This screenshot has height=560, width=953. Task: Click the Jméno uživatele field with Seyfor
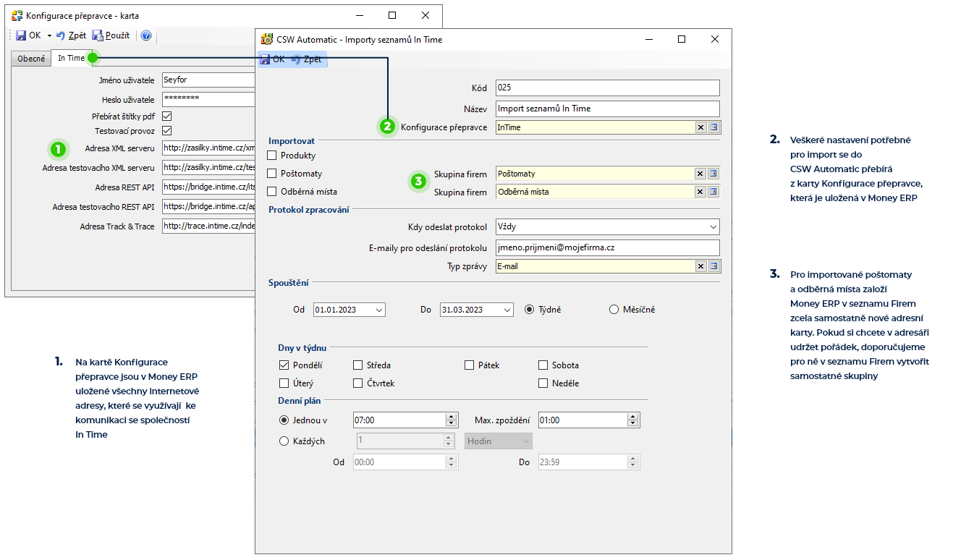[208, 80]
